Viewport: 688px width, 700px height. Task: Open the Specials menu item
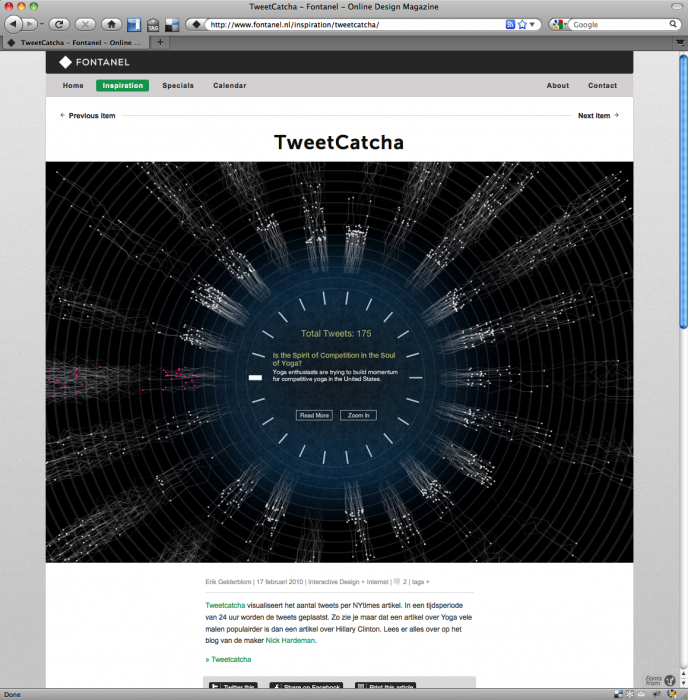(178, 86)
